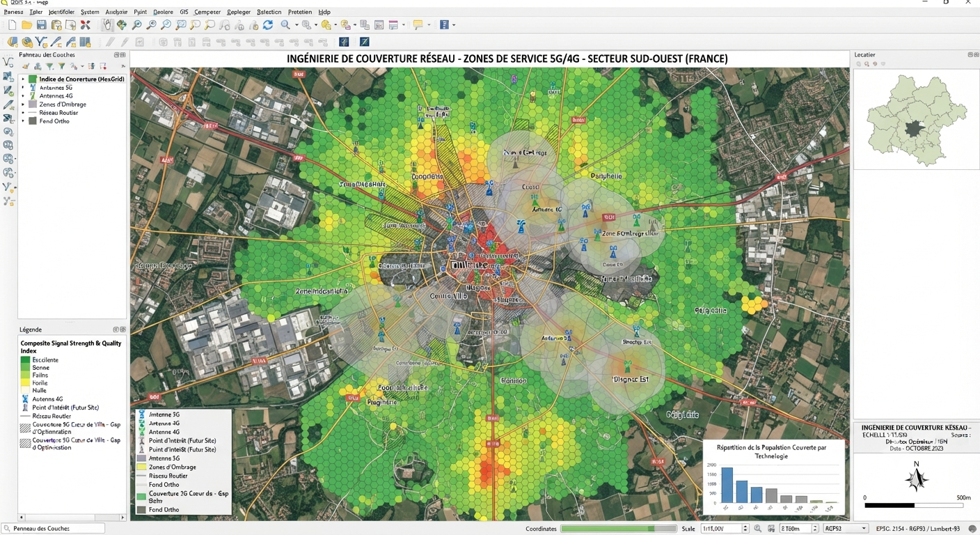Open the Selection menu

click(x=269, y=12)
